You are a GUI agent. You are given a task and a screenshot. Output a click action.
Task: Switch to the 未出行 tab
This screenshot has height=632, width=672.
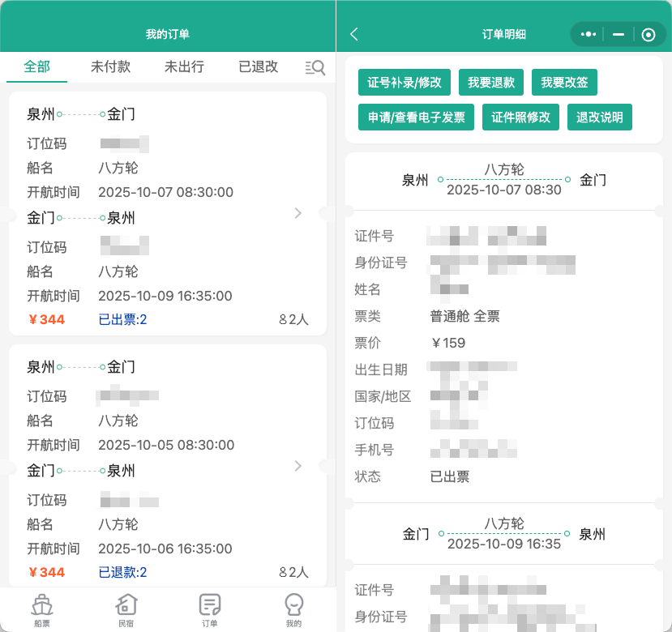point(184,67)
